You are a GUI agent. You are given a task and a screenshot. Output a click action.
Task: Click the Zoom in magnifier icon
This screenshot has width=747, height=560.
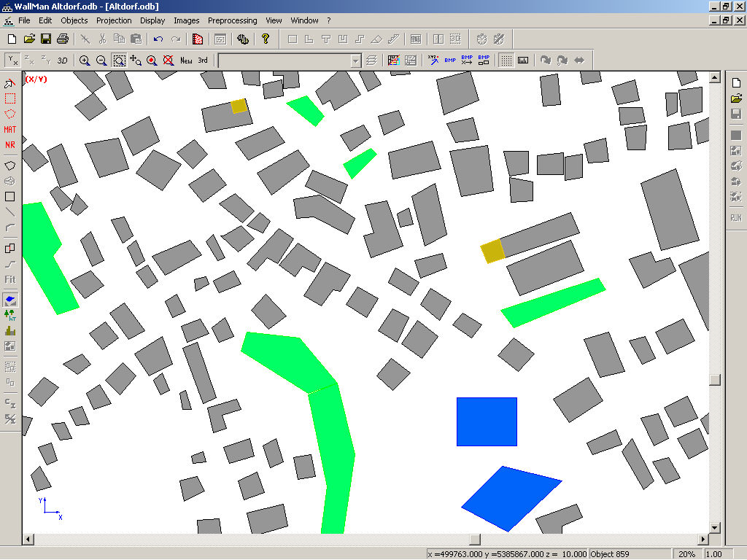(x=85, y=61)
